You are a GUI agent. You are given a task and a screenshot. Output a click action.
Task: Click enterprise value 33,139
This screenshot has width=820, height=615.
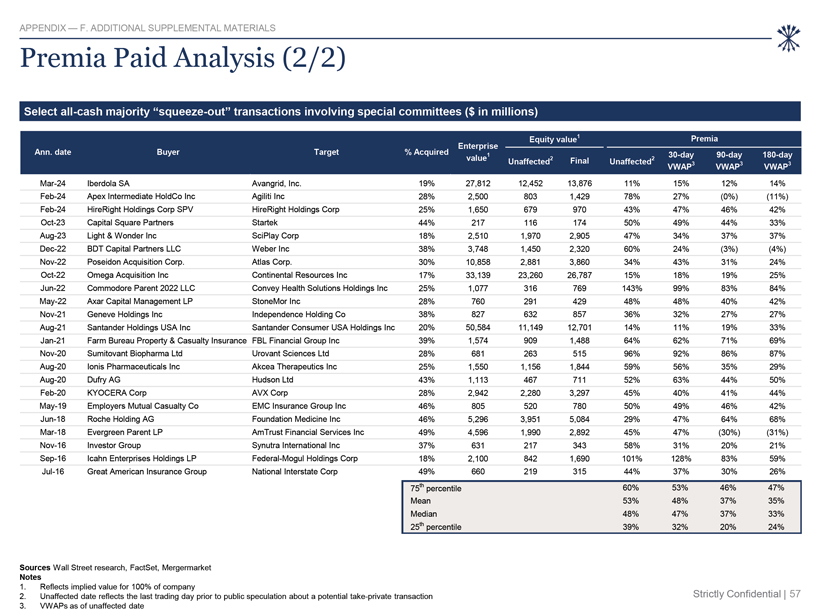pos(478,275)
